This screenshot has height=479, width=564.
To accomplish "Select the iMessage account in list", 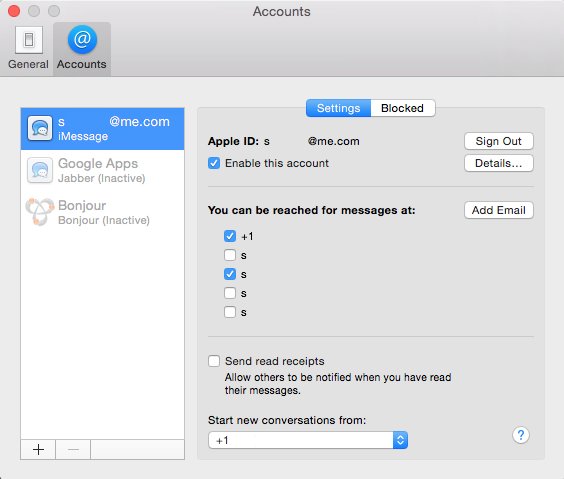I will pos(103,129).
